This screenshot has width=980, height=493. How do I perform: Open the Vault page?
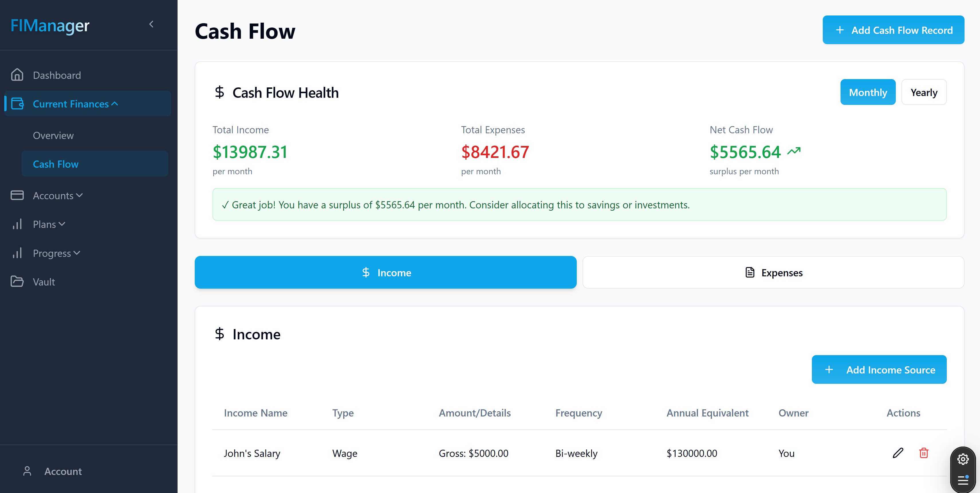coord(44,282)
